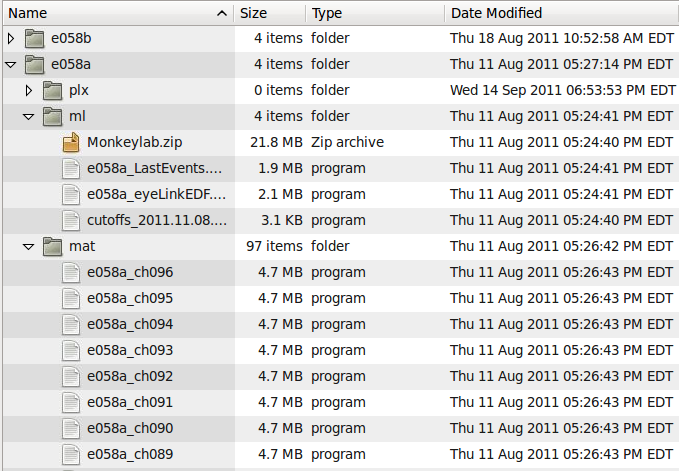679x471 pixels.
Task: Sort by Date Modified column header
Action: pyautogui.click(x=497, y=13)
